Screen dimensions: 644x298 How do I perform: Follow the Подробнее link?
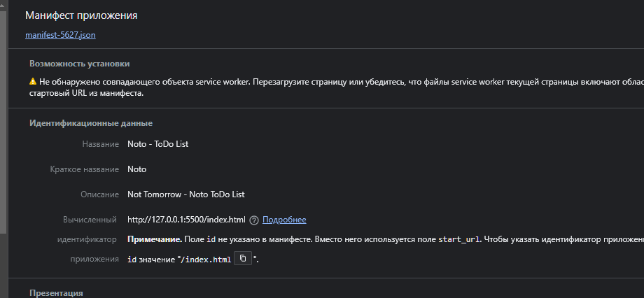[284, 220]
